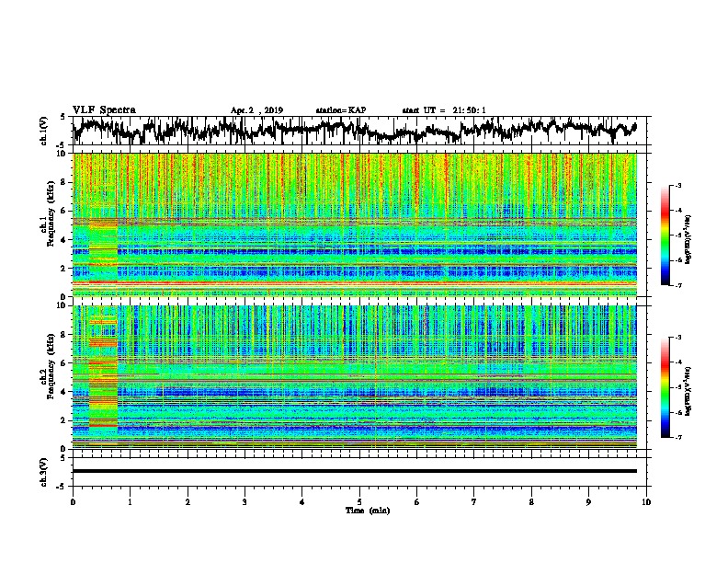Select the date text "Apr. 2 , 2019"
Image resolution: width=728 pixels, height=563 pixels.
click(x=256, y=110)
